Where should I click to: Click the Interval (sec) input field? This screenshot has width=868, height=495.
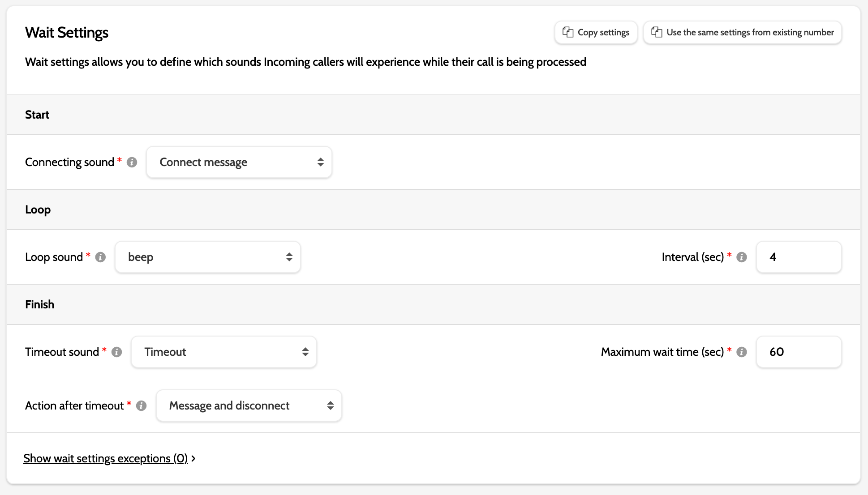(x=799, y=257)
